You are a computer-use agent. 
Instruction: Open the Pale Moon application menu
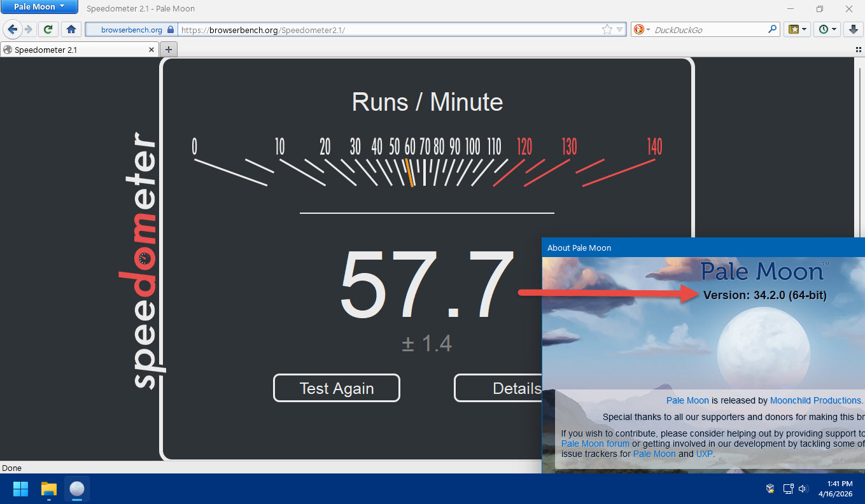coord(39,7)
